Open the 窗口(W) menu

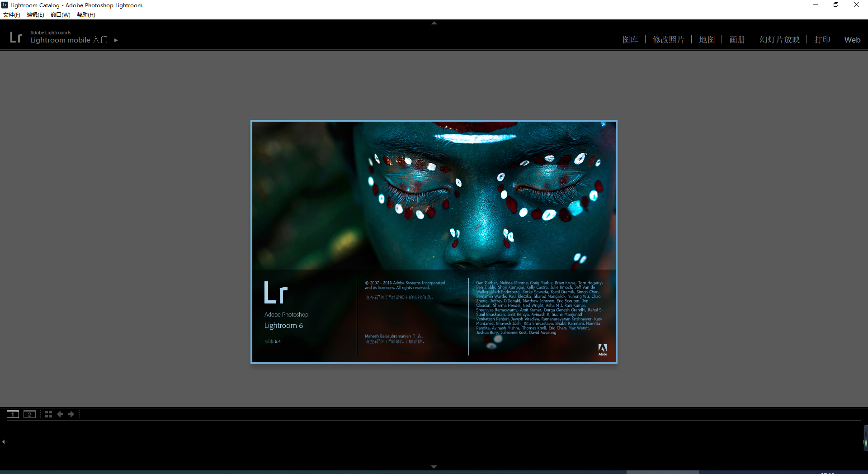tap(60, 15)
